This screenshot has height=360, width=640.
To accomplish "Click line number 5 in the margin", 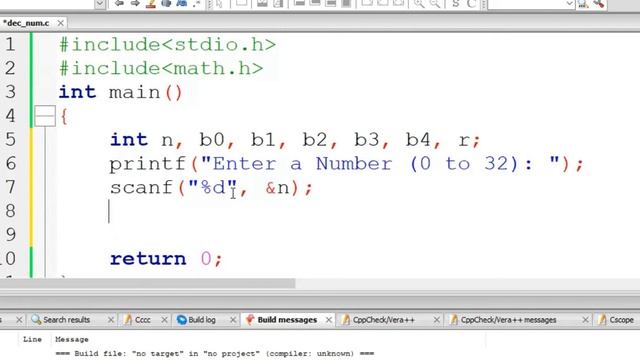I will pos(10,139).
